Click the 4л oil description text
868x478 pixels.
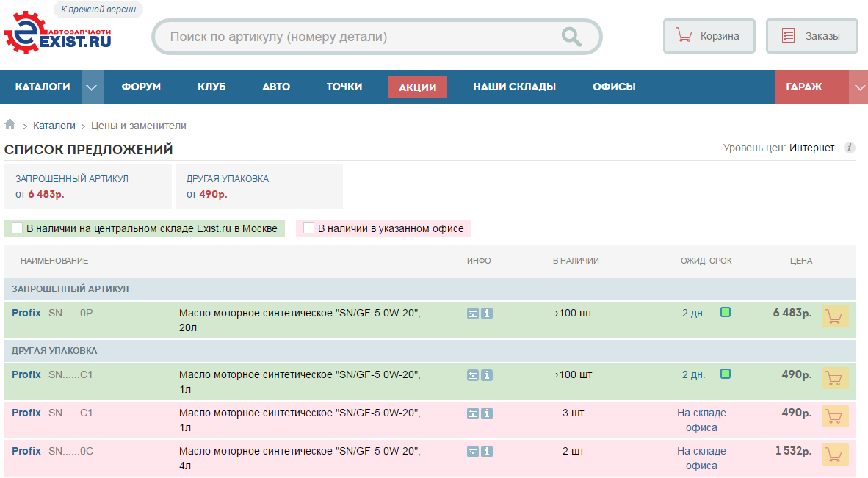click(x=300, y=458)
